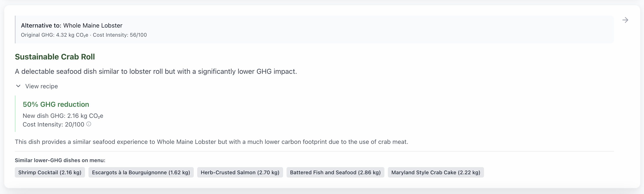Viewport: 644px width, 194px height.
Task: Select the Shrimp Cocktail dish chip
Action: tap(50, 172)
